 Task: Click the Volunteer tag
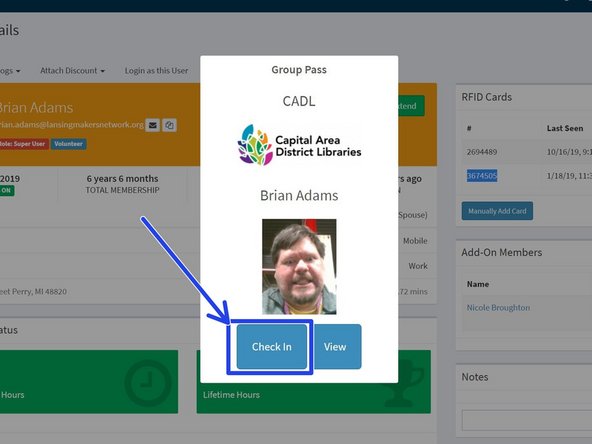68,144
